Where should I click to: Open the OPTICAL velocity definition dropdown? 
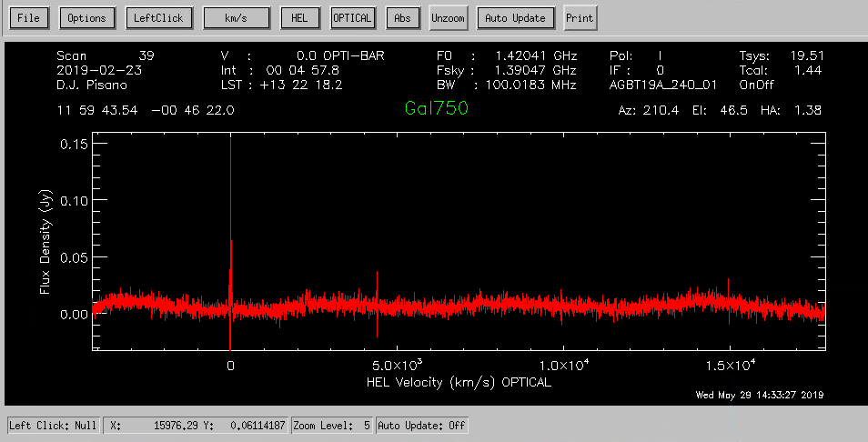353,18
